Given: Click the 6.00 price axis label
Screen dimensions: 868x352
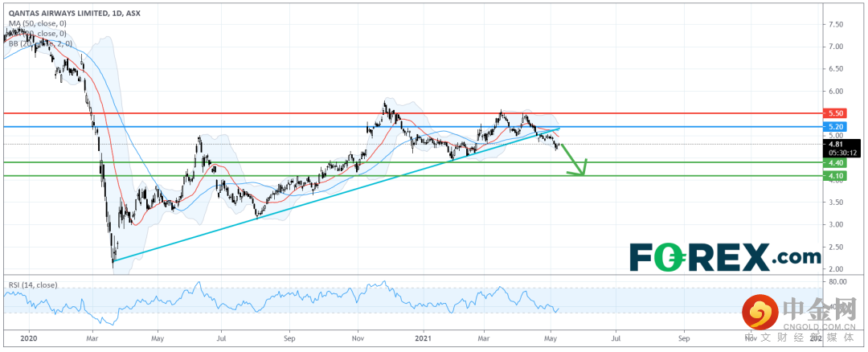Looking at the screenshot, I should (836, 91).
